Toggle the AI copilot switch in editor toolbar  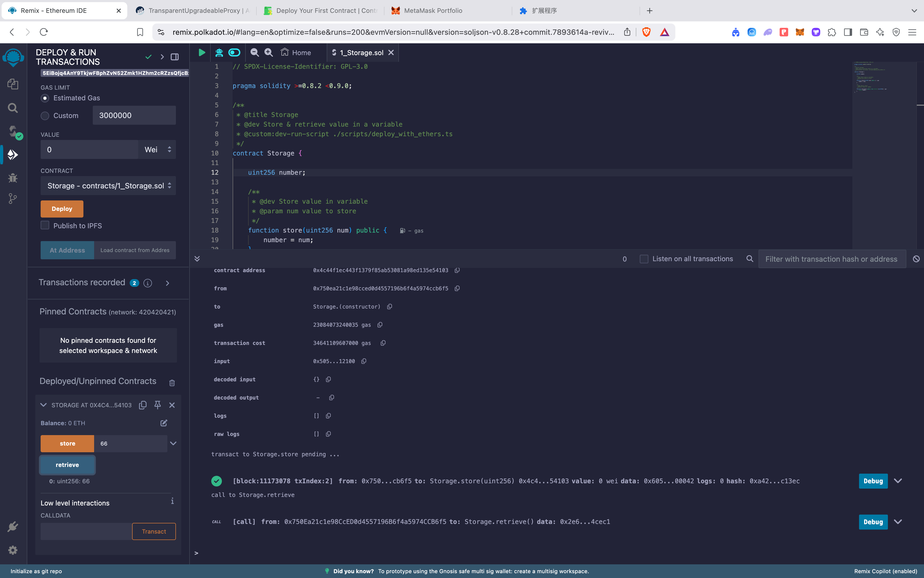234,52
